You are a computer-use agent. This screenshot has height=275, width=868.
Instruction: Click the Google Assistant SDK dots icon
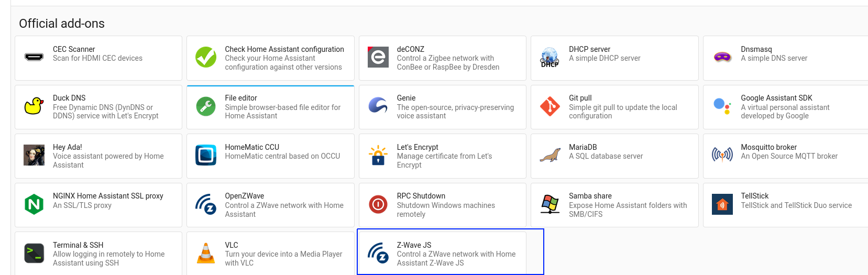[722, 106]
